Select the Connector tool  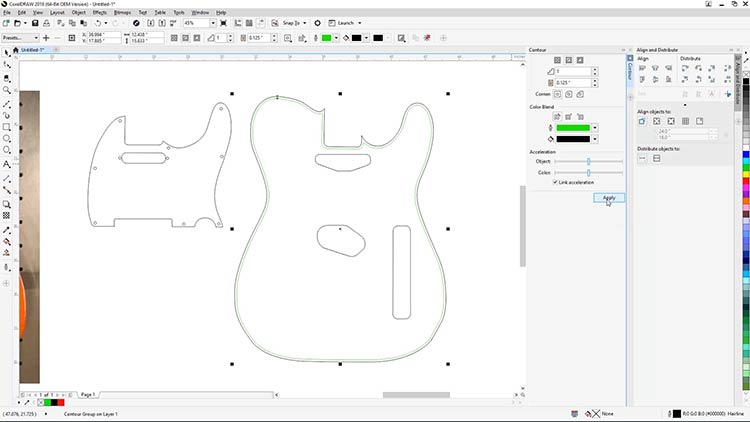point(6,190)
